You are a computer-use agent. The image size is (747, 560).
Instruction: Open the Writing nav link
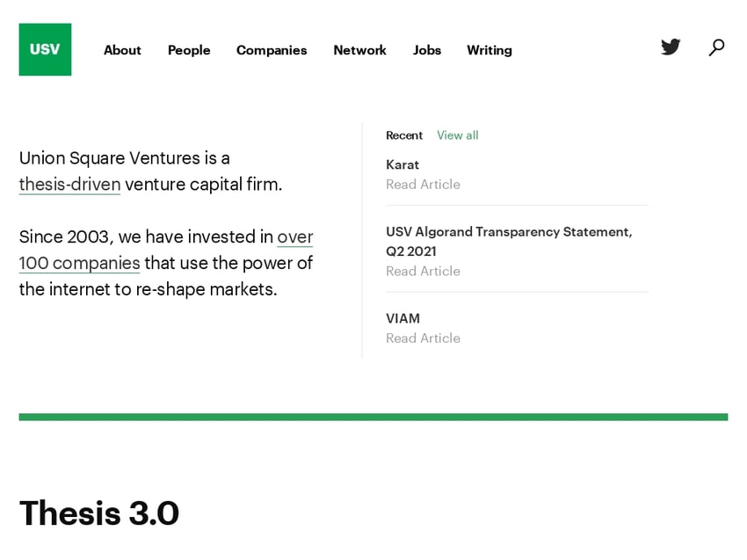(490, 50)
